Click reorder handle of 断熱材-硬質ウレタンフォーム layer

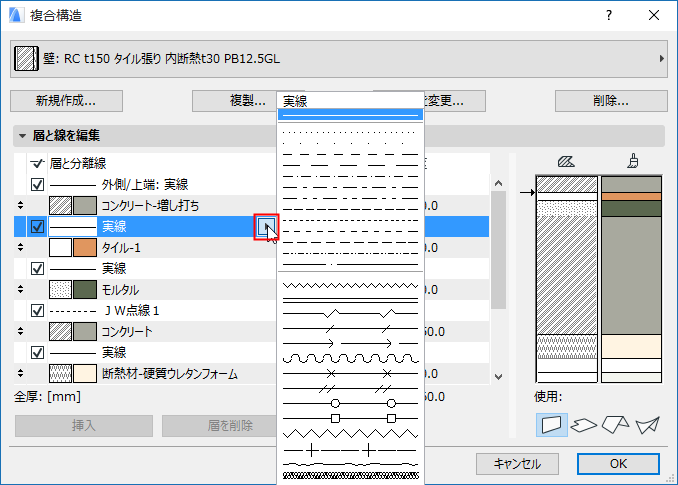(20, 373)
